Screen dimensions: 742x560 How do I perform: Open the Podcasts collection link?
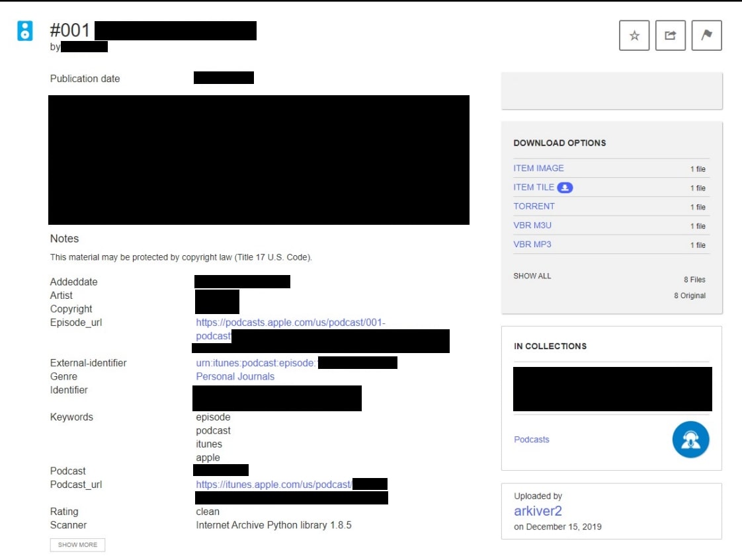coord(532,440)
